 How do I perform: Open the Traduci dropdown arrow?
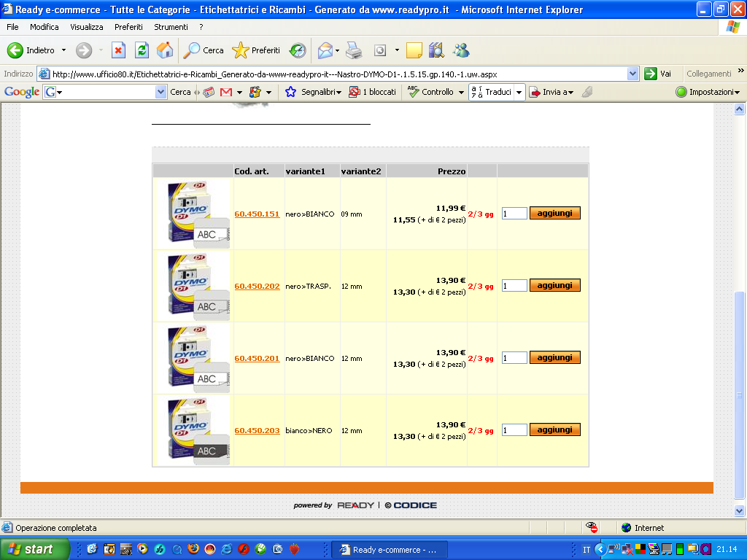pos(519,92)
